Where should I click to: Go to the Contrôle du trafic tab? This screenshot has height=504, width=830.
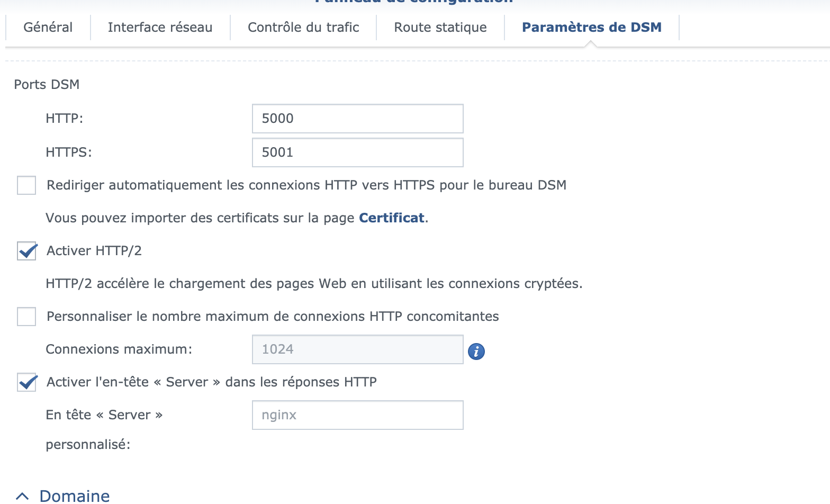point(303,28)
